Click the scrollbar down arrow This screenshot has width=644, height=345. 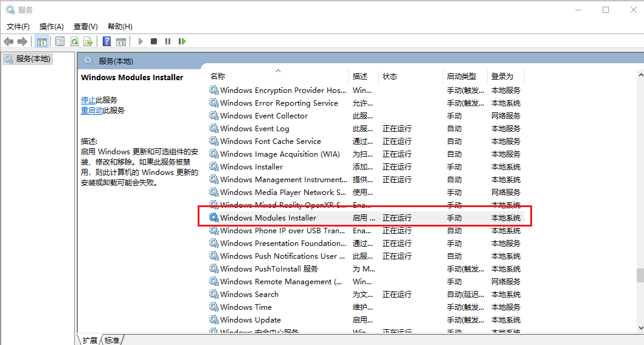pos(640,328)
